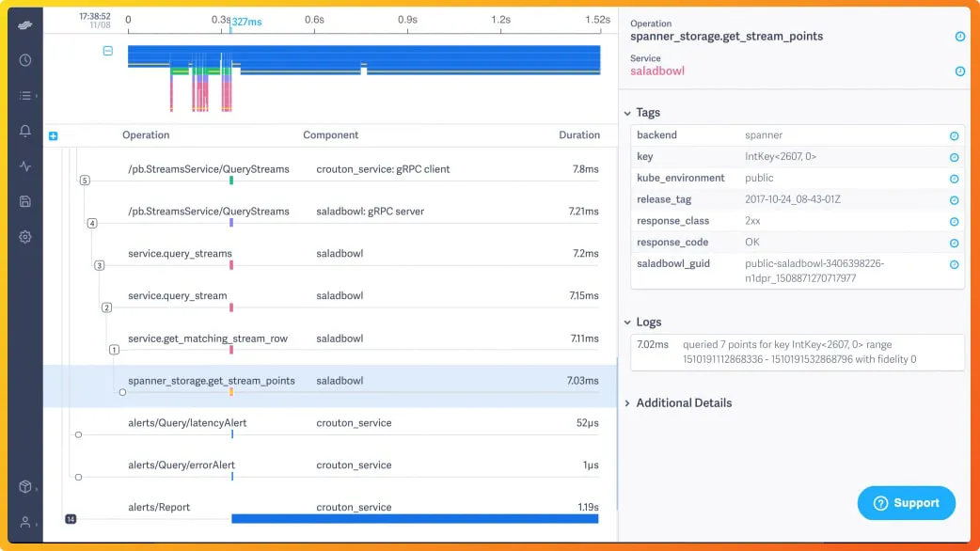Expand all spans with the plus toggle
980x551 pixels.
point(53,135)
